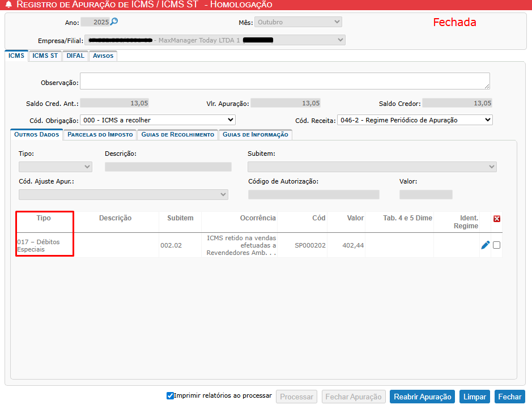Go to Guias de Recolhimento tab
Viewport: 532px width, 413px height.
[177, 135]
